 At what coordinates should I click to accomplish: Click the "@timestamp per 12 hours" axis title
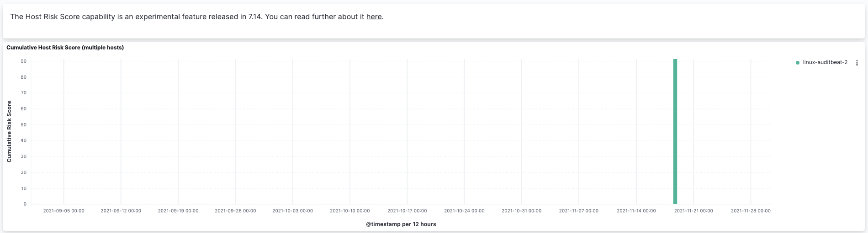401,224
